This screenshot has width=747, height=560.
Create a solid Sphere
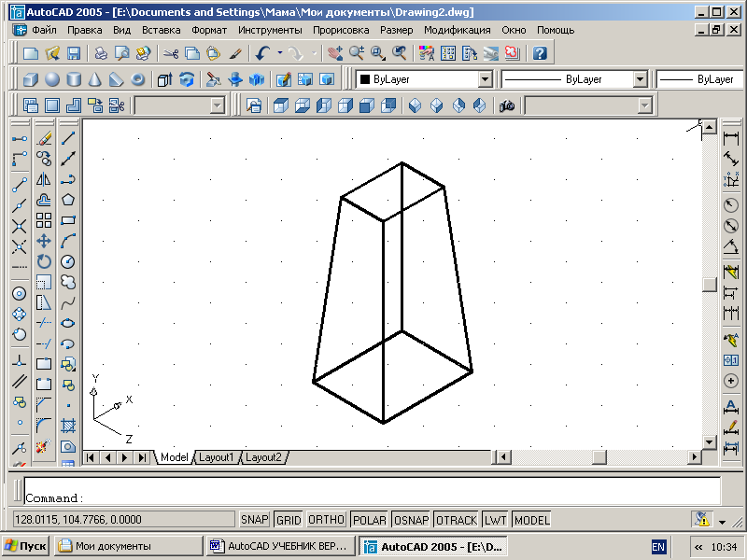(x=52, y=79)
